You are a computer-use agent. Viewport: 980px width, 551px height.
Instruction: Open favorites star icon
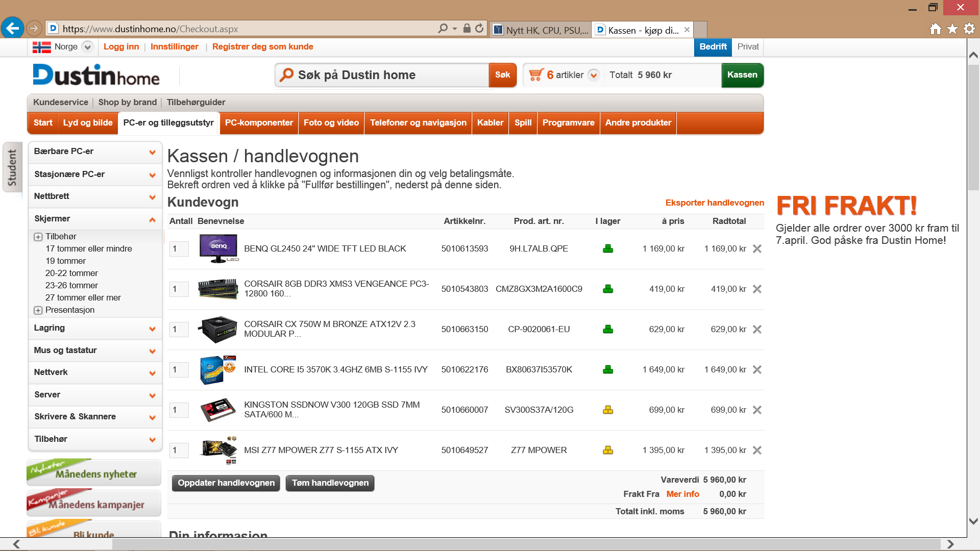tap(952, 29)
